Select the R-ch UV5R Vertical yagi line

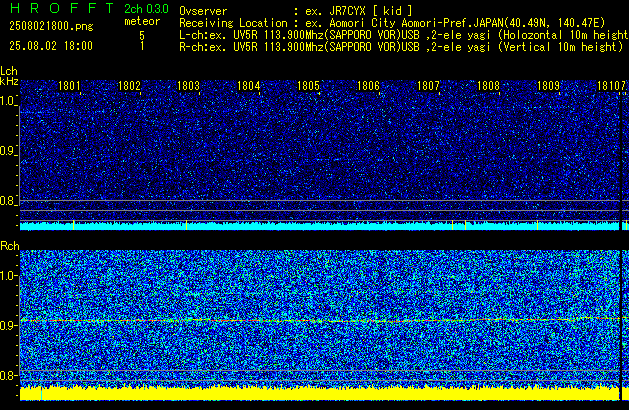(x=401, y=47)
